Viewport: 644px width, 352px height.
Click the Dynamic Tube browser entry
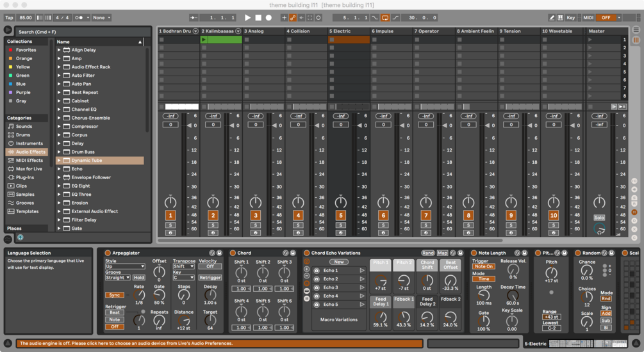tap(100, 161)
